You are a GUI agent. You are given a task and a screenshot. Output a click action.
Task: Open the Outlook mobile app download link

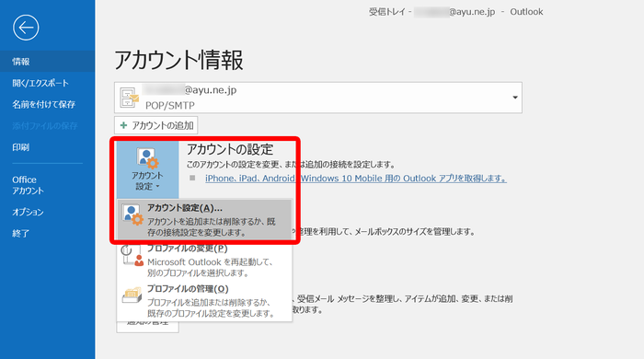(x=356, y=179)
